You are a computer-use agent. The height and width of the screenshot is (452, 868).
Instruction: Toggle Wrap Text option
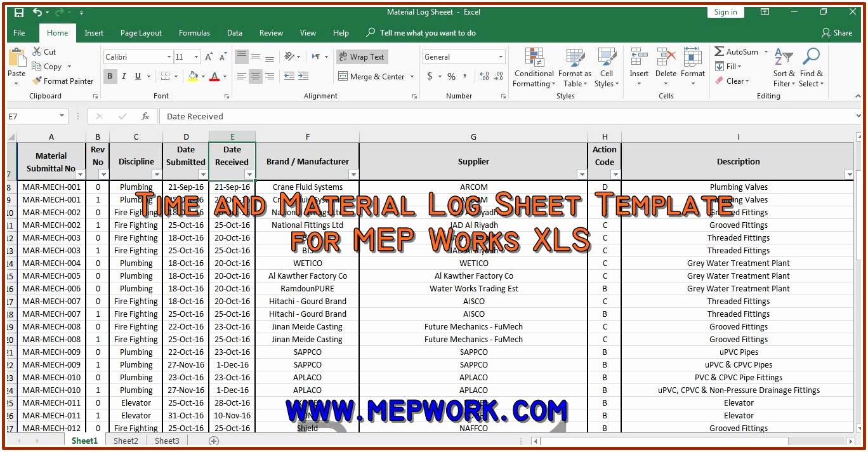point(362,57)
